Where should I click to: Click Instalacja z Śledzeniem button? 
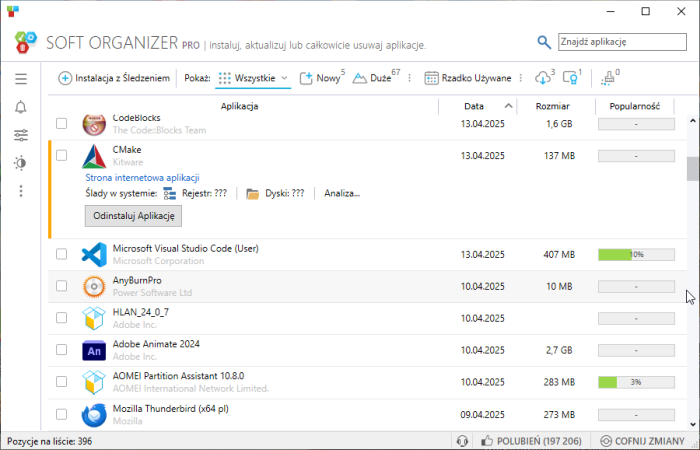(114, 78)
